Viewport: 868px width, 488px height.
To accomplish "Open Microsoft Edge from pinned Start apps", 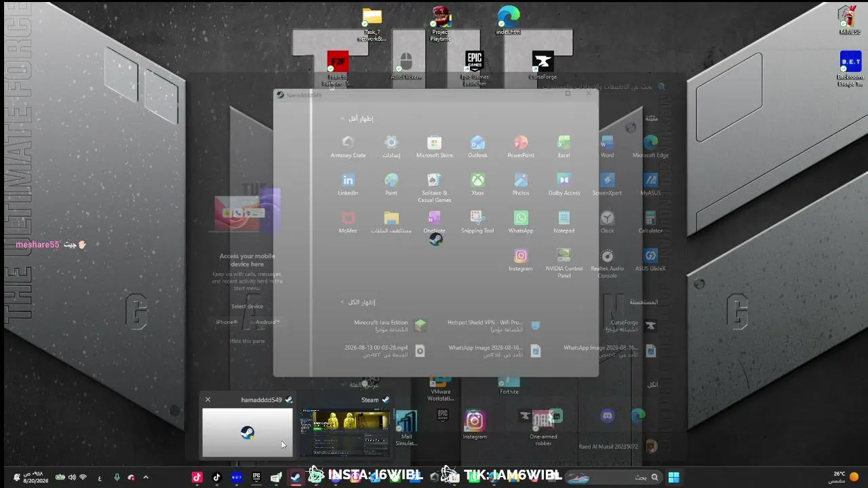I will pos(650,146).
